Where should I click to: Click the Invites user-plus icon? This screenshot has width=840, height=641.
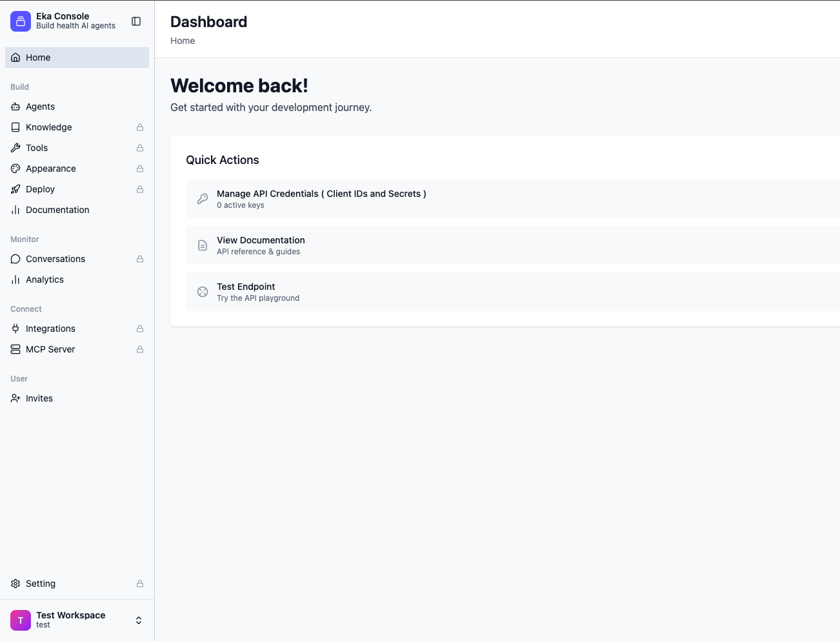click(15, 398)
